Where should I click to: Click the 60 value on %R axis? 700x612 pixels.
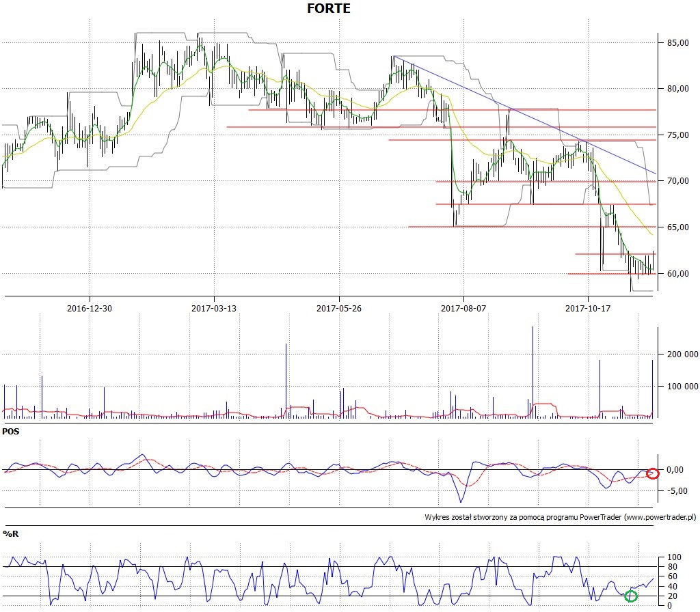pyautogui.click(x=673, y=576)
